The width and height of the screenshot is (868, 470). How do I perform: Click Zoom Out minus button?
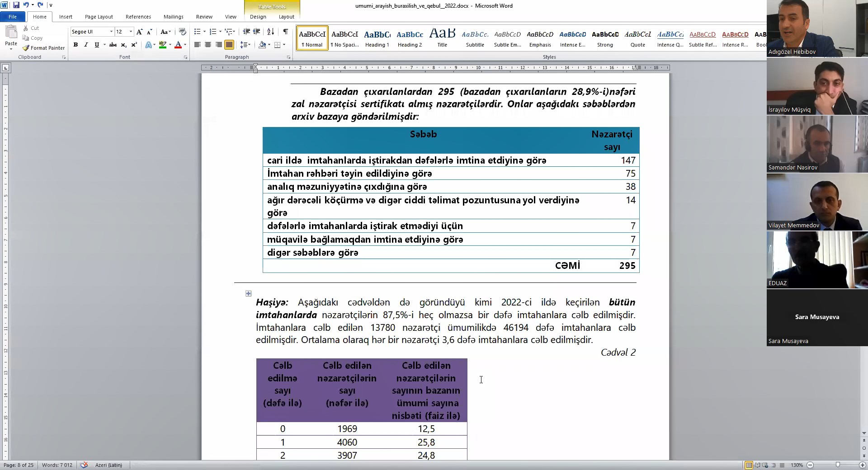click(x=810, y=465)
